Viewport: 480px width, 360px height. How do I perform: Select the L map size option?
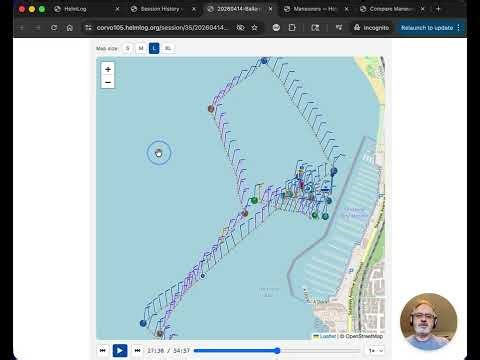(x=154, y=48)
